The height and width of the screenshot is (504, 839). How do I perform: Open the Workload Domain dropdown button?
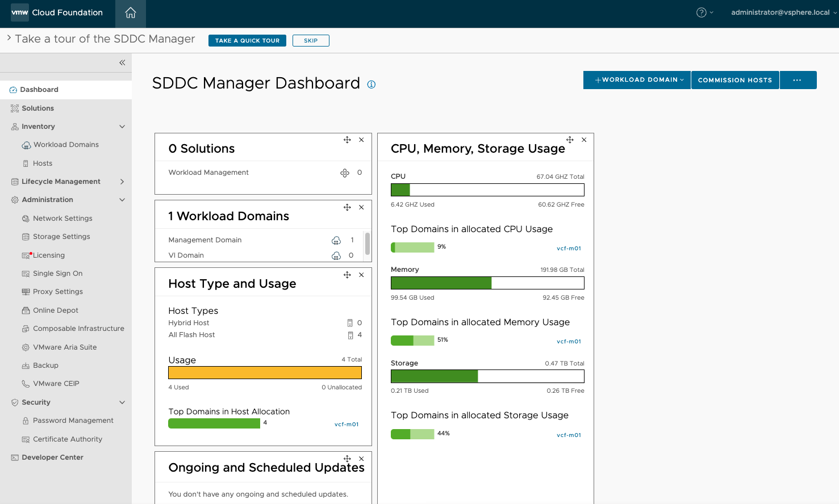click(637, 80)
